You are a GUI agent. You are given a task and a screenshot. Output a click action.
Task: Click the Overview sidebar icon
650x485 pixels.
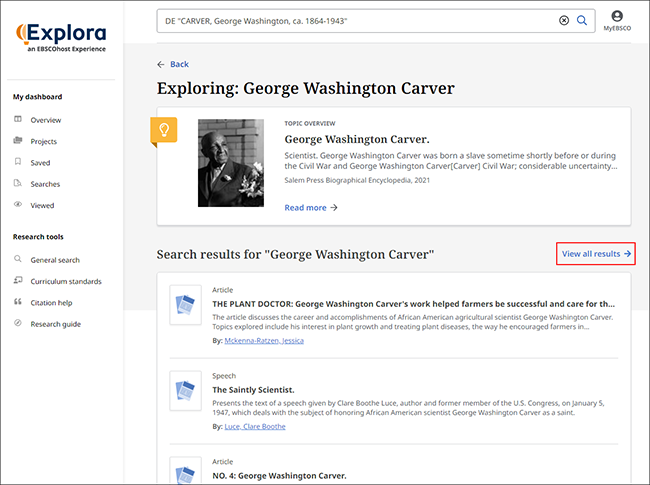click(18, 119)
